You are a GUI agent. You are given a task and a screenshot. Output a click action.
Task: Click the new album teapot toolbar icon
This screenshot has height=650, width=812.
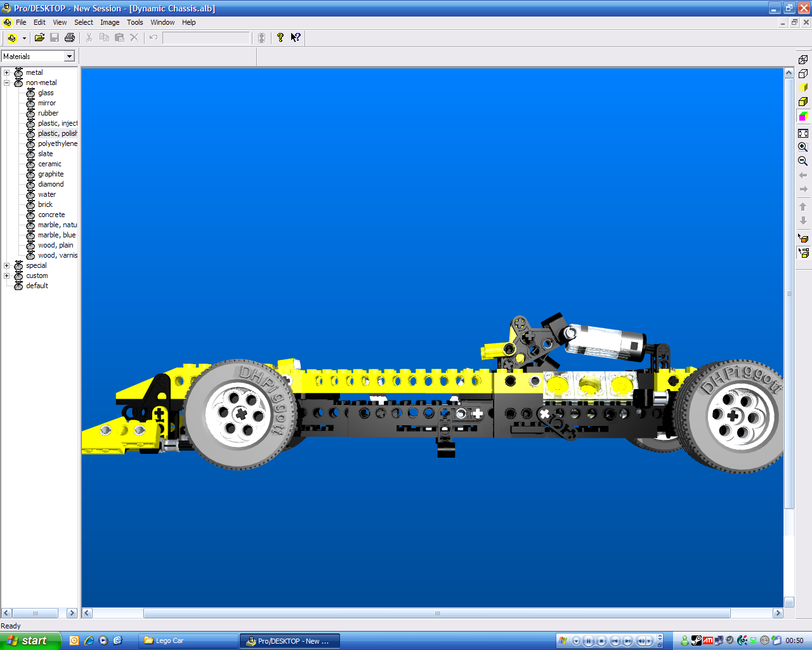point(12,38)
